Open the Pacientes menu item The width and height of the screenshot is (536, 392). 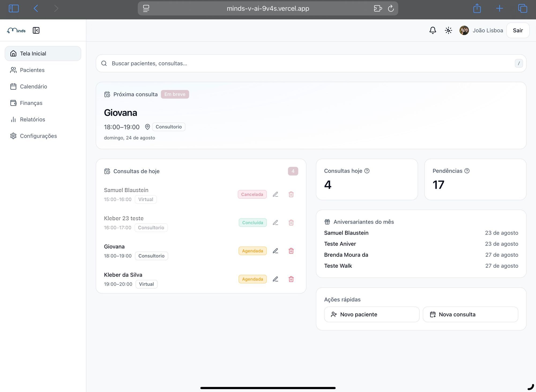coord(32,70)
